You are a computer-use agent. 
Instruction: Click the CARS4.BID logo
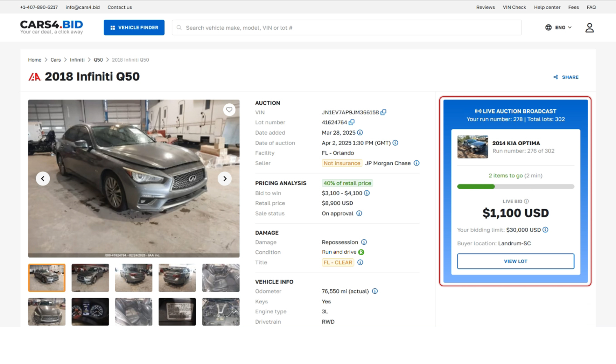tap(51, 27)
